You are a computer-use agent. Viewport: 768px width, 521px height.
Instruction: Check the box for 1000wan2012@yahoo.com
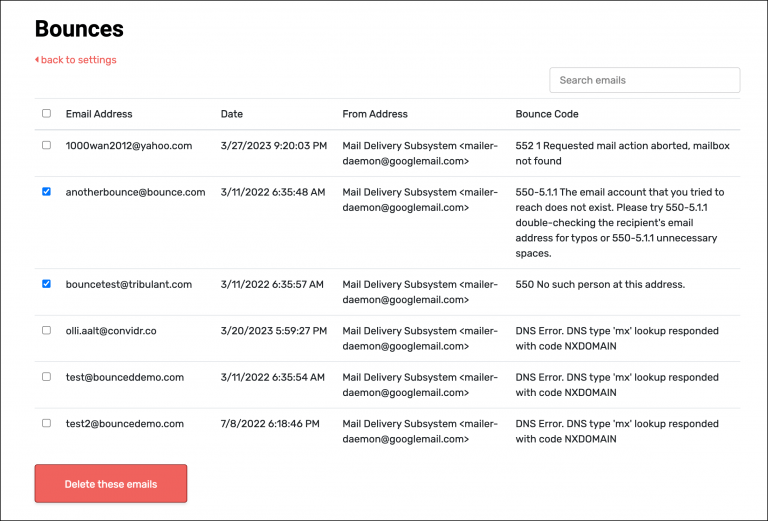46,145
